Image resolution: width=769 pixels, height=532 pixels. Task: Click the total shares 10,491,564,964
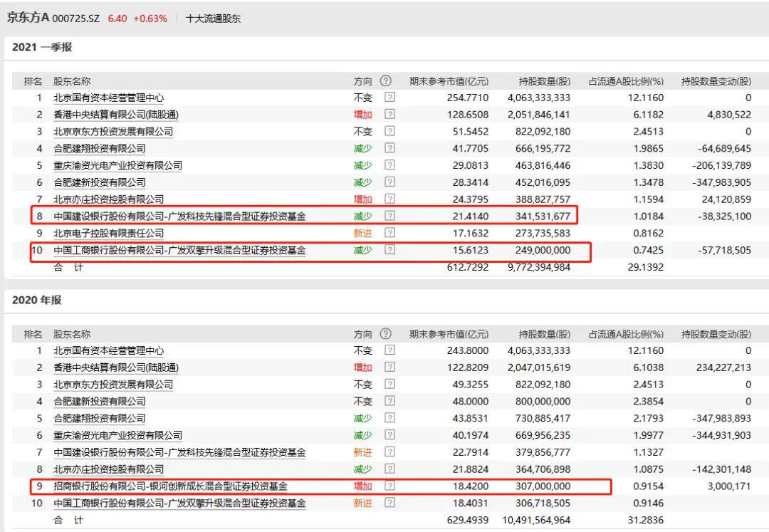click(x=537, y=520)
